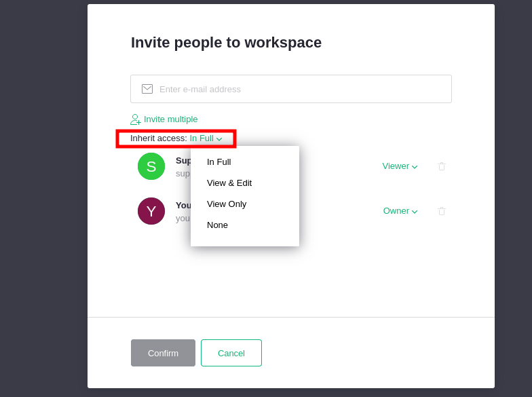Select In Full from the access menu
Screen dimensions: 532x397
point(219,162)
